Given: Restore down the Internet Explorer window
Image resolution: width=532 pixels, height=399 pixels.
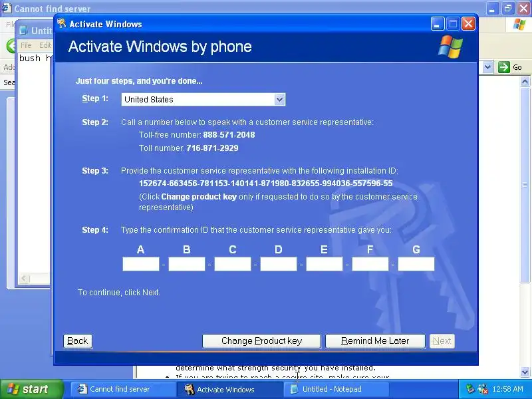Looking at the screenshot, I should pyautogui.click(x=508, y=9).
